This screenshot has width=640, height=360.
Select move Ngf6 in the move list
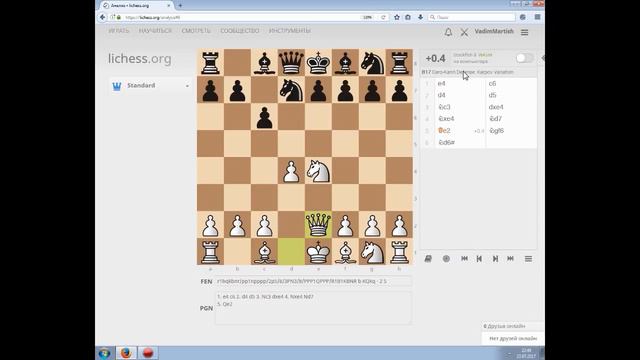pos(511,131)
